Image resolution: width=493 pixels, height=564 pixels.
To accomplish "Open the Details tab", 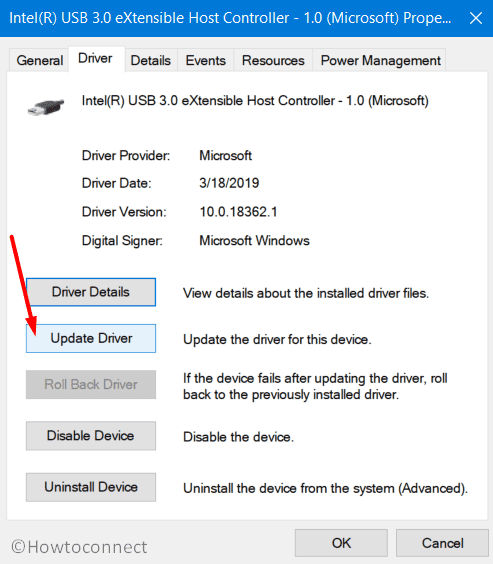I will (151, 60).
